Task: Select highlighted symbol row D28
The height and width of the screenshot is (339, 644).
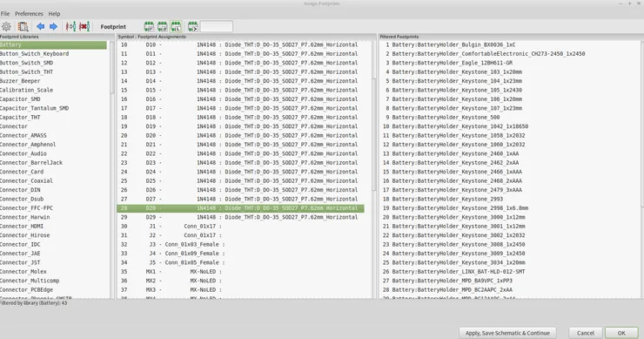Action: tap(241, 208)
